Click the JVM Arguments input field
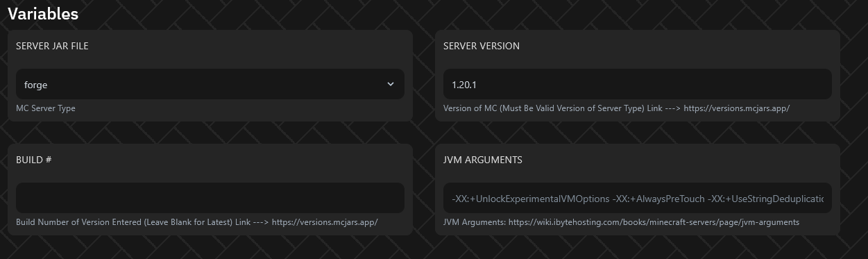This screenshot has width=868, height=259. click(637, 198)
